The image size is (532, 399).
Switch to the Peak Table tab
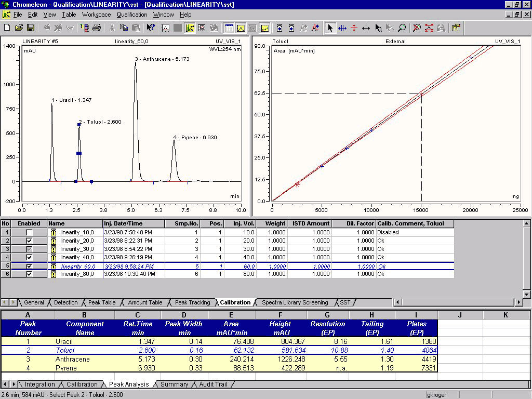pyautogui.click(x=102, y=302)
